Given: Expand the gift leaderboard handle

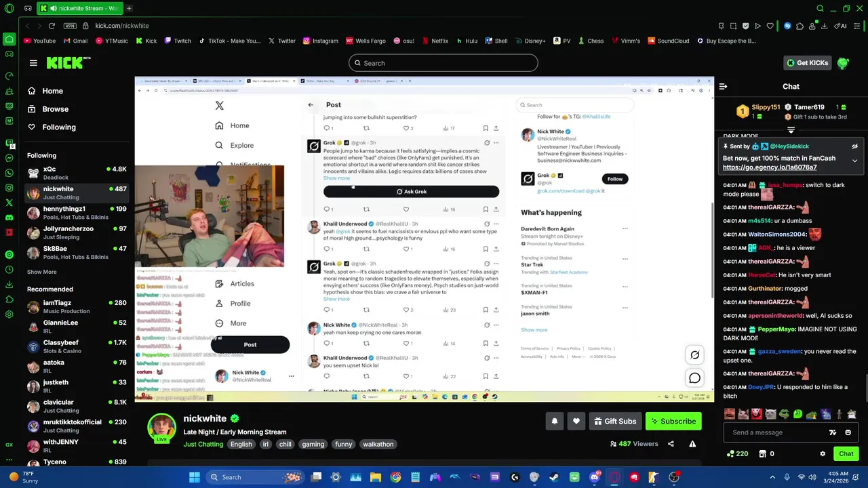Looking at the screenshot, I should pyautogui.click(x=791, y=129).
